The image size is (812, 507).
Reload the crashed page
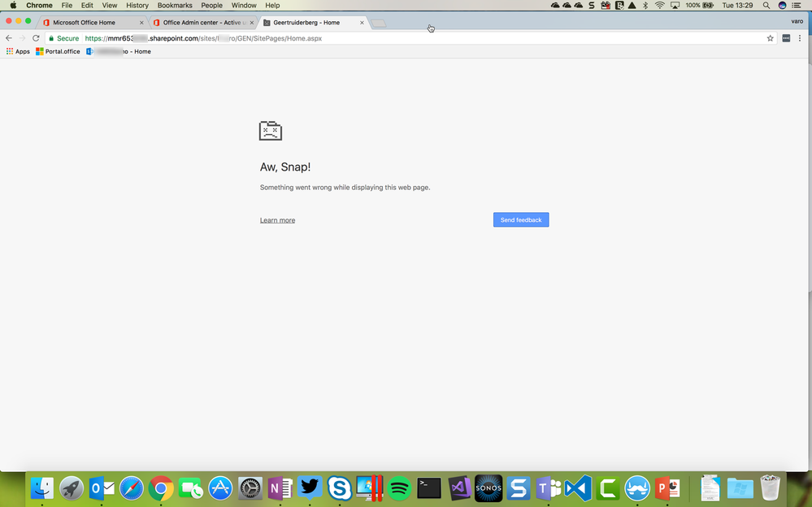[x=36, y=38]
